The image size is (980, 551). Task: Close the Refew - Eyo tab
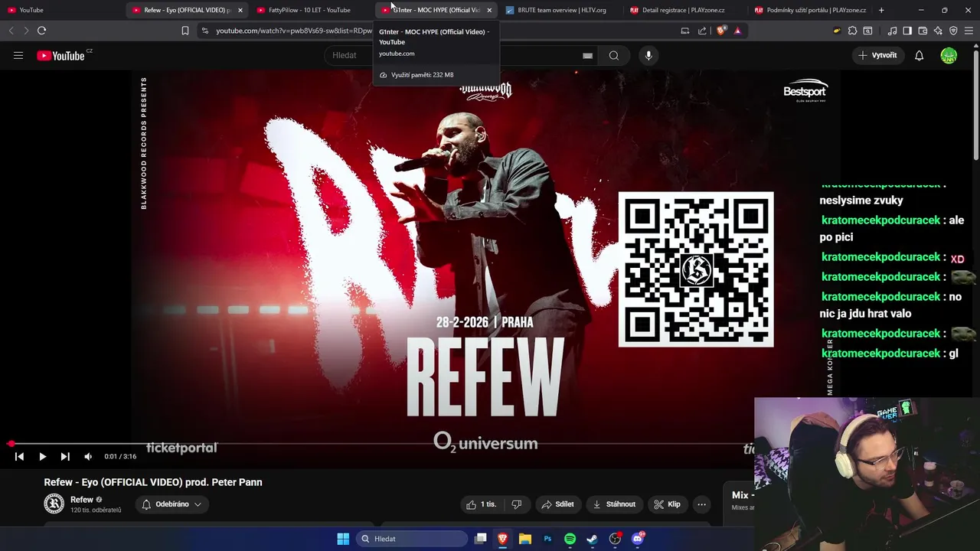(x=240, y=10)
